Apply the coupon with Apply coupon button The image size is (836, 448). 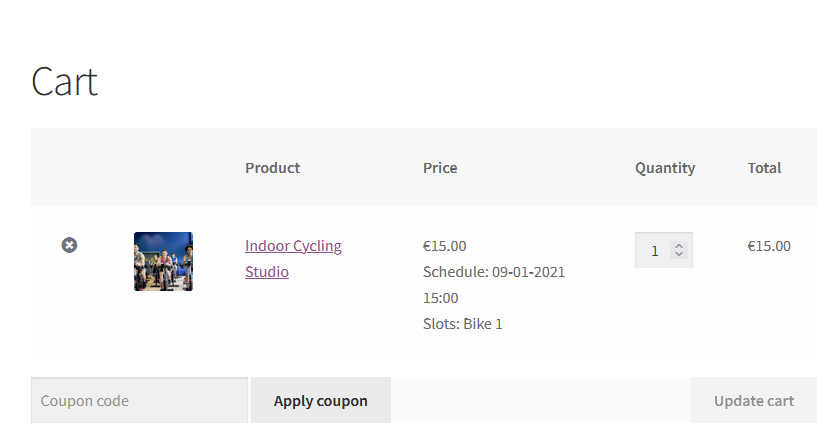(320, 401)
